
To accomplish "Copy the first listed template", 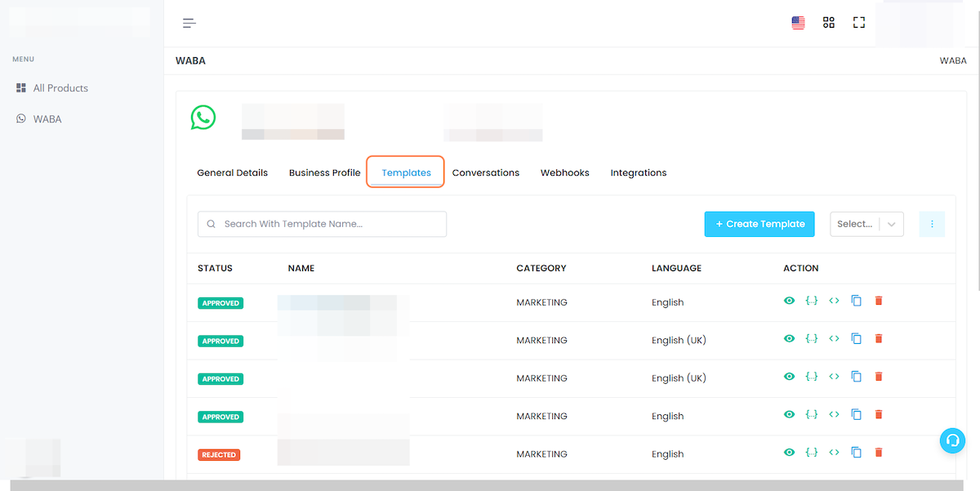I will 856,301.
